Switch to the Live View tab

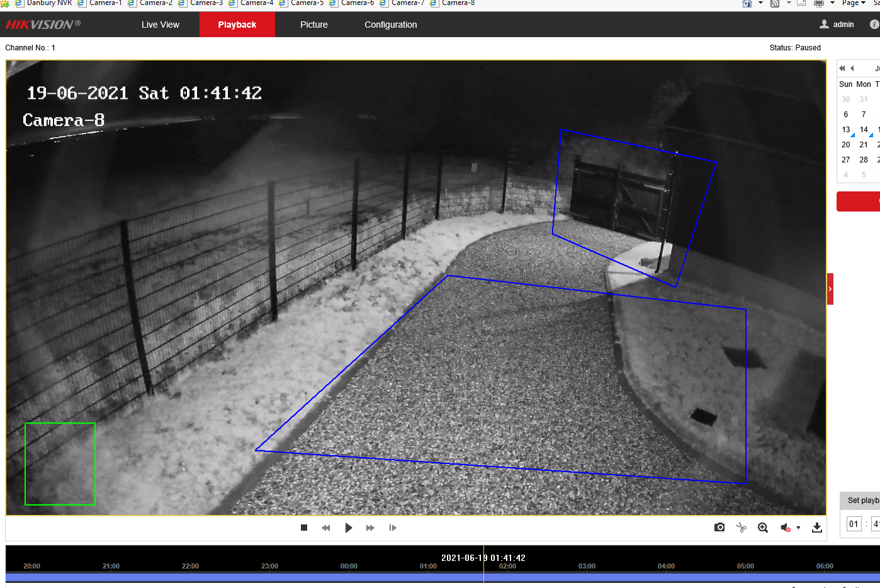click(x=160, y=25)
